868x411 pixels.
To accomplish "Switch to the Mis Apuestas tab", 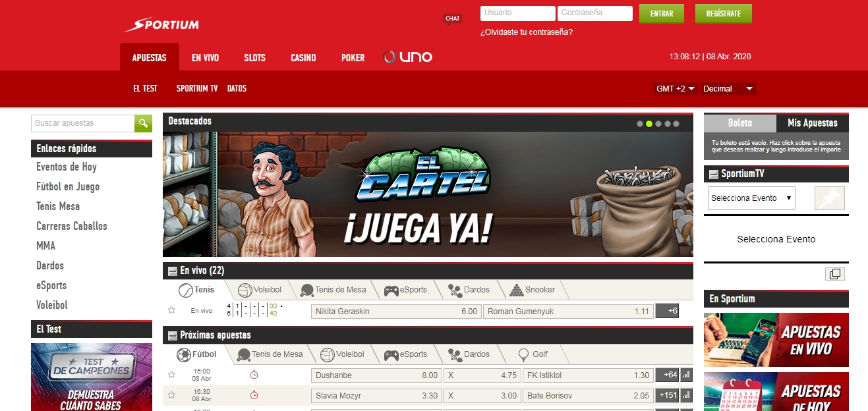I will click(812, 123).
